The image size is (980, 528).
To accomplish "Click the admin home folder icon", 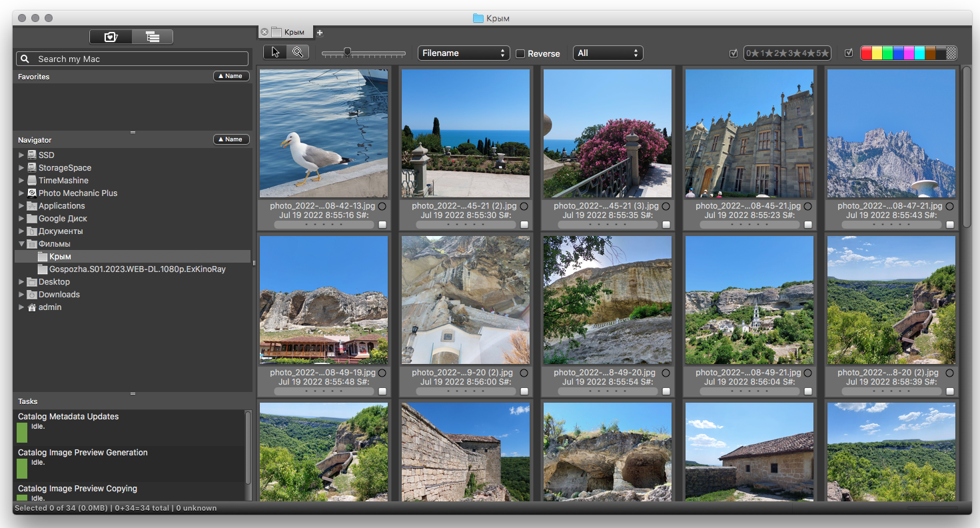I will click(x=31, y=307).
